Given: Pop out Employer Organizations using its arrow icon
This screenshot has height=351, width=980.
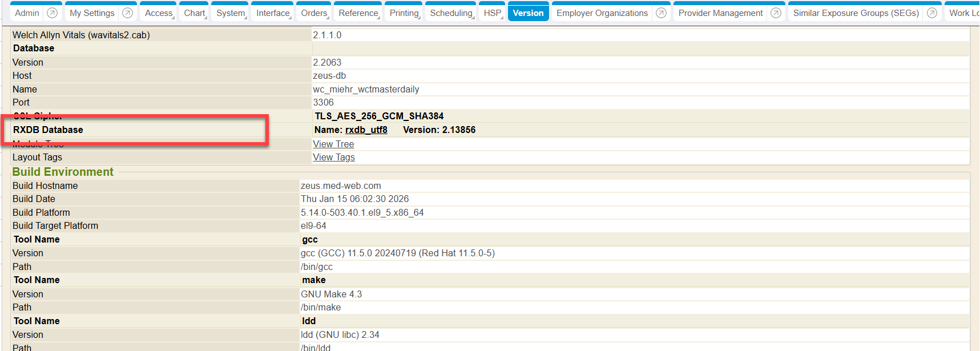Looking at the screenshot, I should [661, 13].
